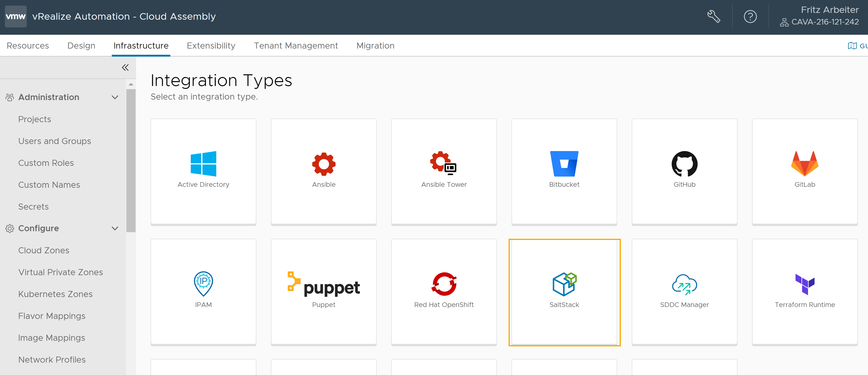868x375 pixels.
Task: Click the GitLab card label
Action: point(805,185)
